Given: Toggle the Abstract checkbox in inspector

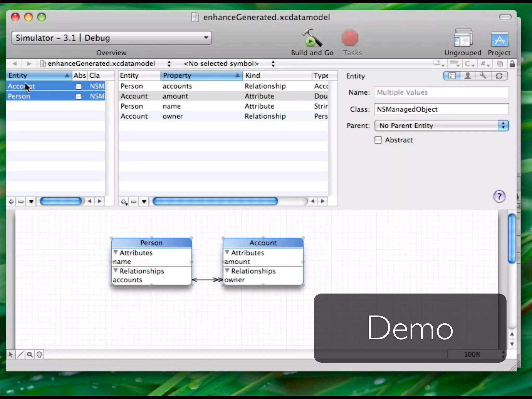Looking at the screenshot, I should pos(378,140).
